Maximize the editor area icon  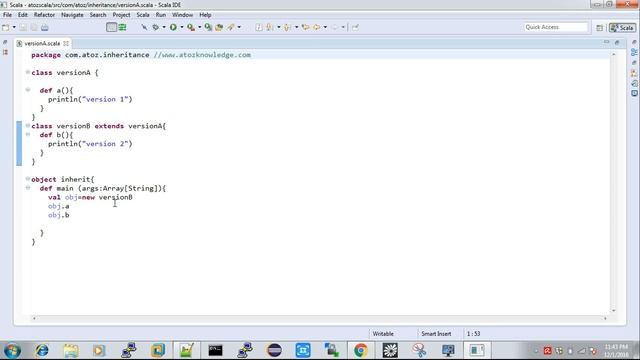tap(617, 42)
